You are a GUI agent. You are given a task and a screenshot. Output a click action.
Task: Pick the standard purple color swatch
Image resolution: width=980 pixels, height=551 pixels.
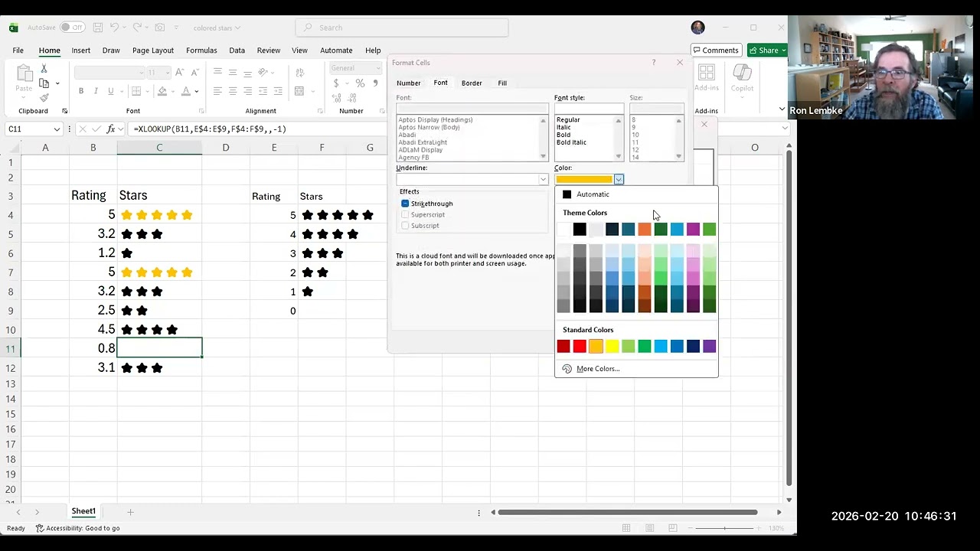point(710,347)
